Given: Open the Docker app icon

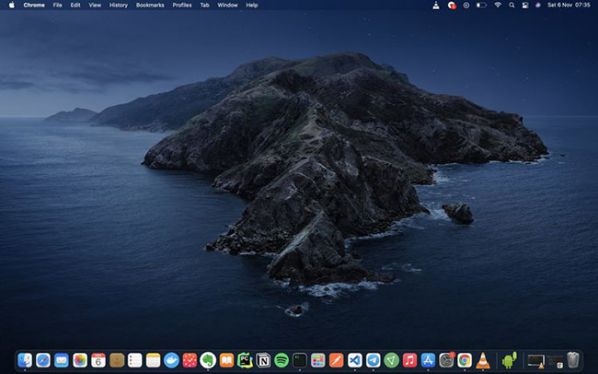Looking at the screenshot, I should 172,360.
